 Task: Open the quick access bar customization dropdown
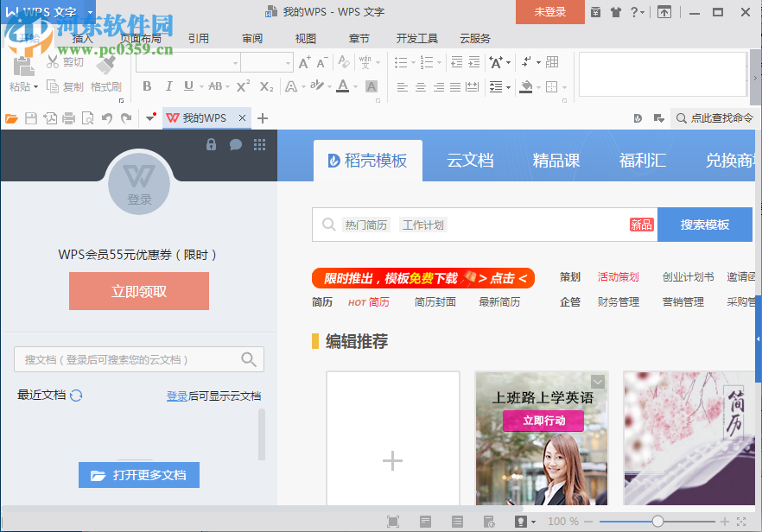click(x=149, y=118)
